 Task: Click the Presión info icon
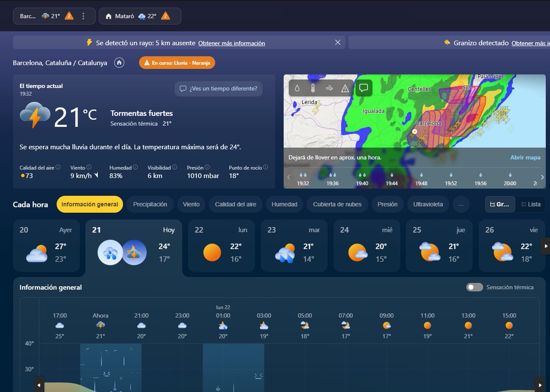click(x=207, y=168)
